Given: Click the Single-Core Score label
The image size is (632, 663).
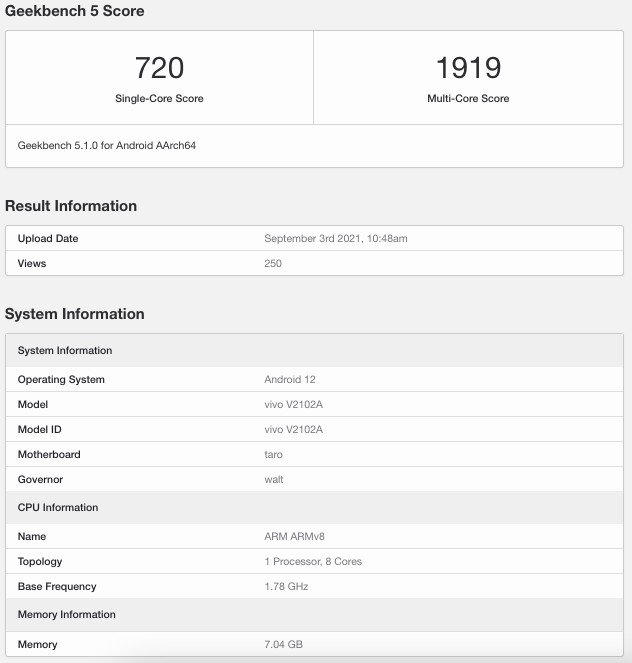Looking at the screenshot, I should click(x=159, y=99).
